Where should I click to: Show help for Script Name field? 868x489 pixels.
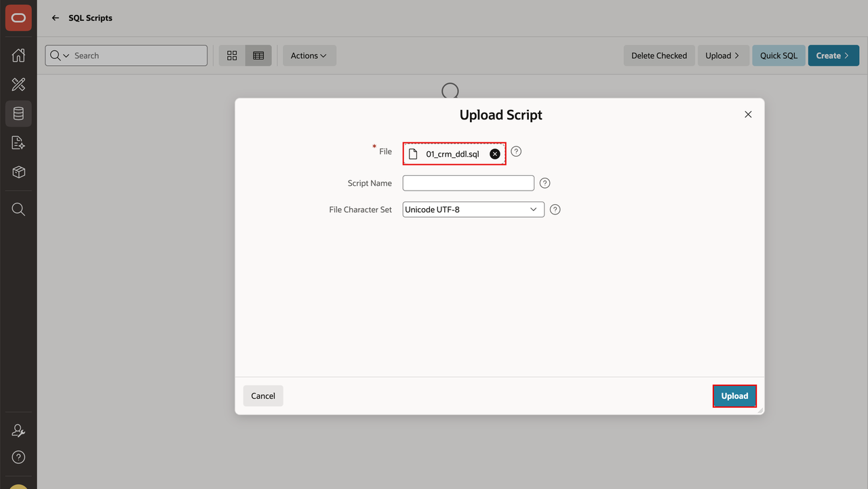pyautogui.click(x=545, y=183)
